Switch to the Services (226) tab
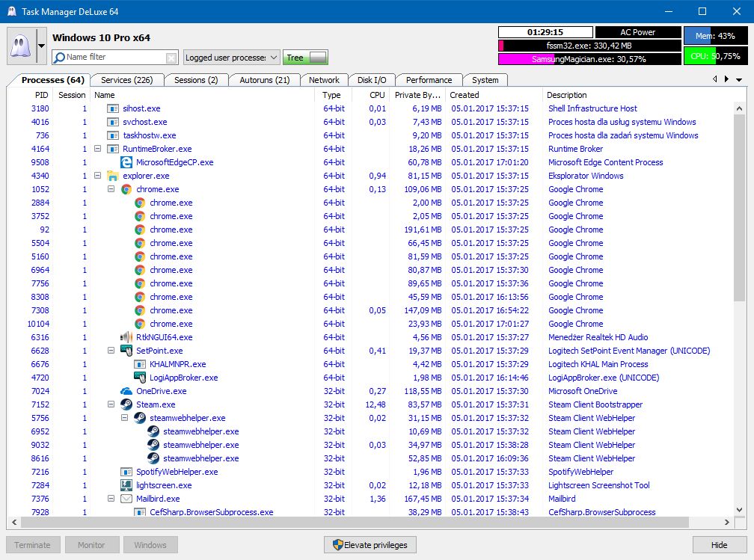754x560 pixels. tap(126, 80)
